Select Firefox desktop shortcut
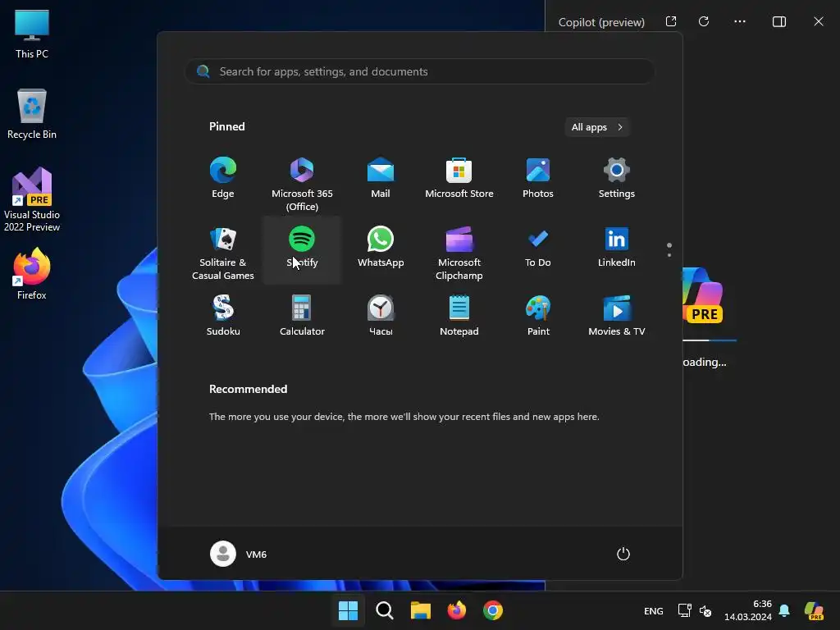 [x=32, y=274]
